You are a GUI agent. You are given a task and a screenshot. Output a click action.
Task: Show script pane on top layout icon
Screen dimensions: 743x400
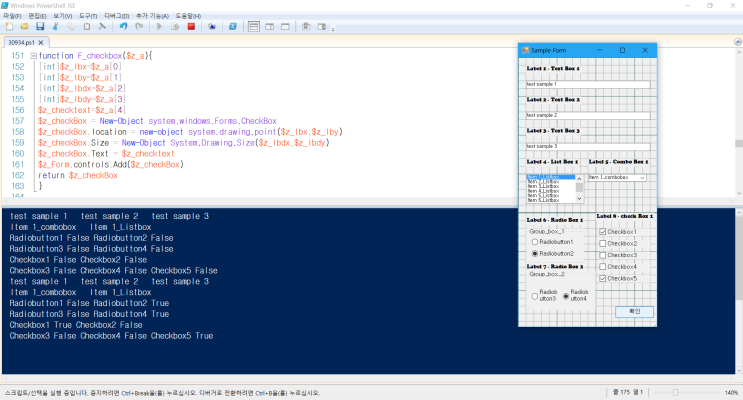254,27
